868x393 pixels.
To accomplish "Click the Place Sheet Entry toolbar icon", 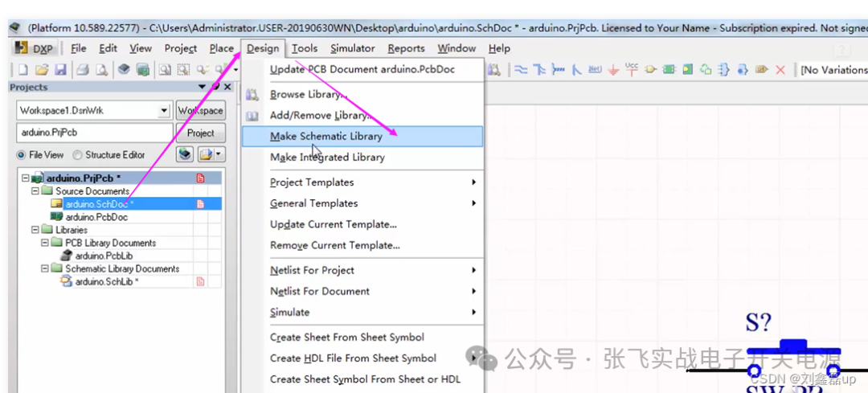I will (x=687, y=70).
